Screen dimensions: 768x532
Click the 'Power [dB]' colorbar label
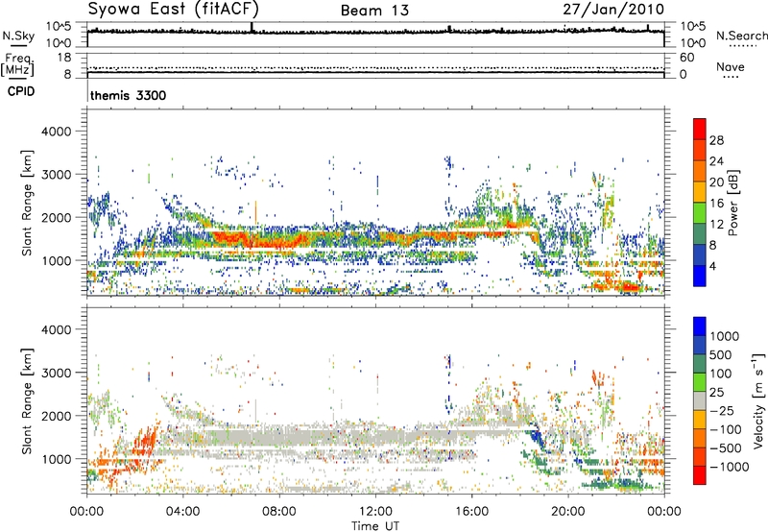tap(733, 203)
